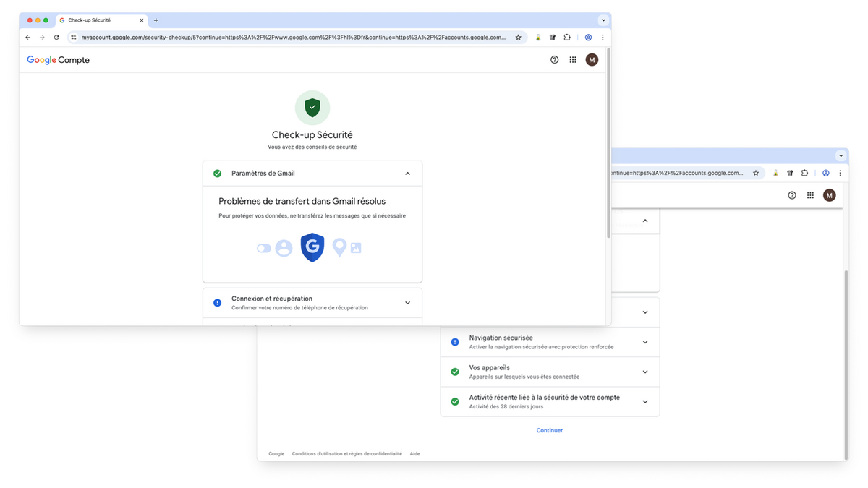Collapse section with up chevron in back window
This screenshot has width=868, height=488.
(x=645, y=221)
